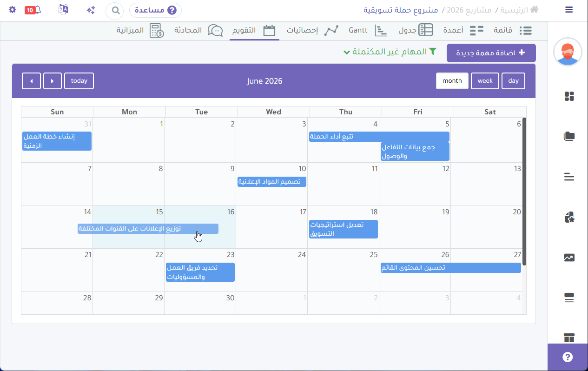This screenshot has width=588, height=371.
Task: Click the June 2026 title
Action: pyautogui.click(x=264, y=81)
